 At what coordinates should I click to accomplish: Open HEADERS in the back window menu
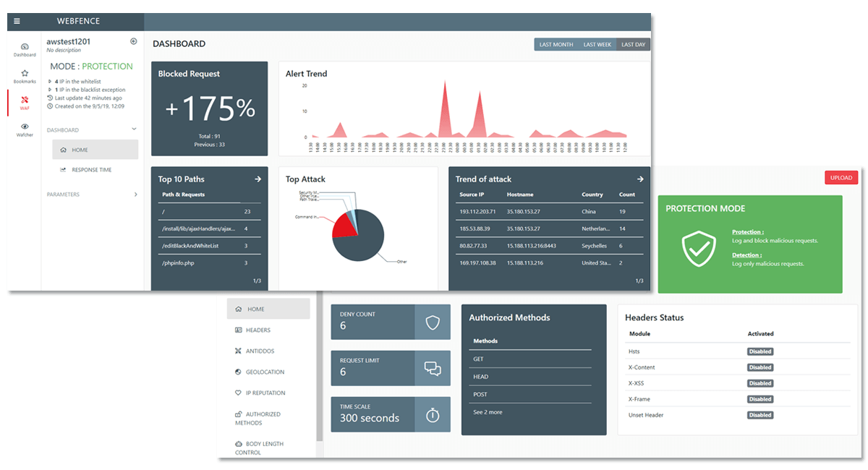click(x=253, y=330)
